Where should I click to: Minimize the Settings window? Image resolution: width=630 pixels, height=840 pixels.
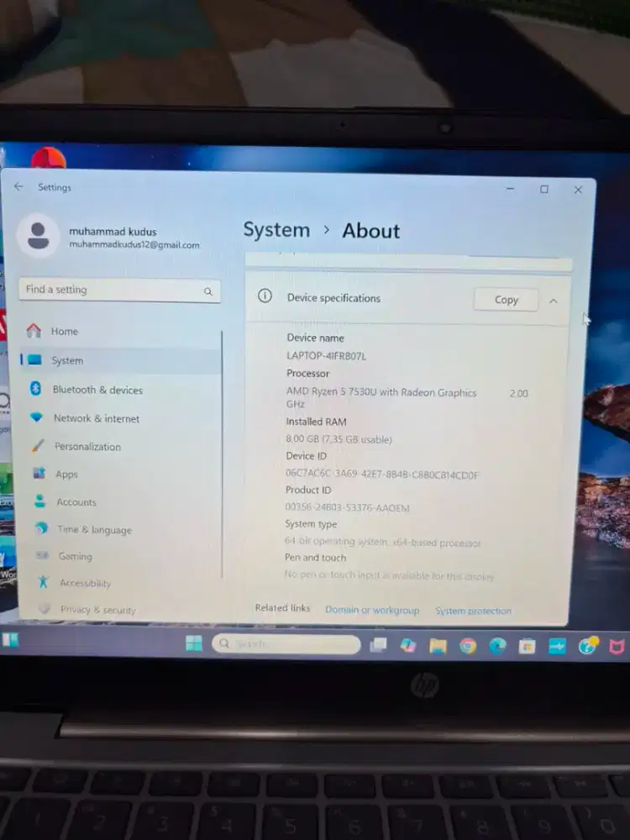pyautogui.click(x=510, y=188)
